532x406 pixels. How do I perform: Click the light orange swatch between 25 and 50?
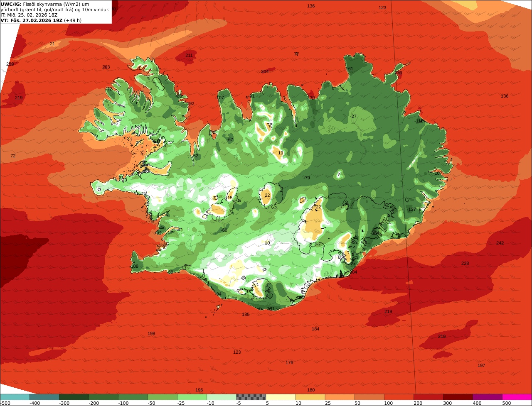pos(340,397)
